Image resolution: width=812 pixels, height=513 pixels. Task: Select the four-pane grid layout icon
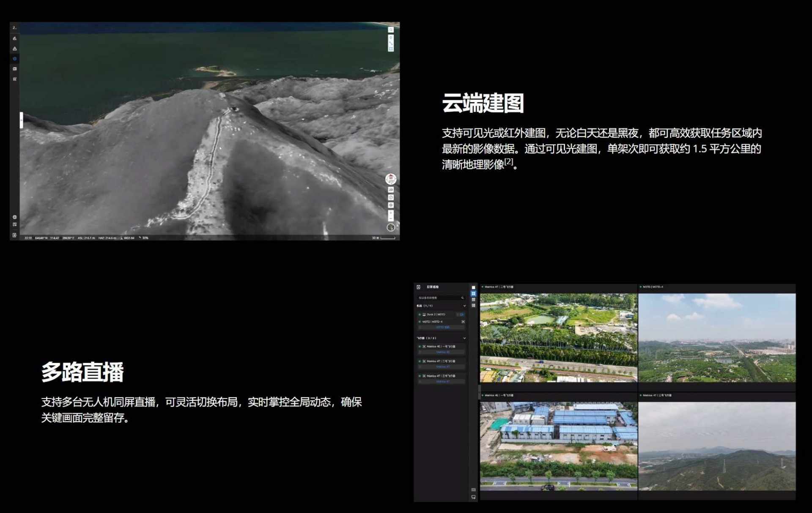click(473, 293)
